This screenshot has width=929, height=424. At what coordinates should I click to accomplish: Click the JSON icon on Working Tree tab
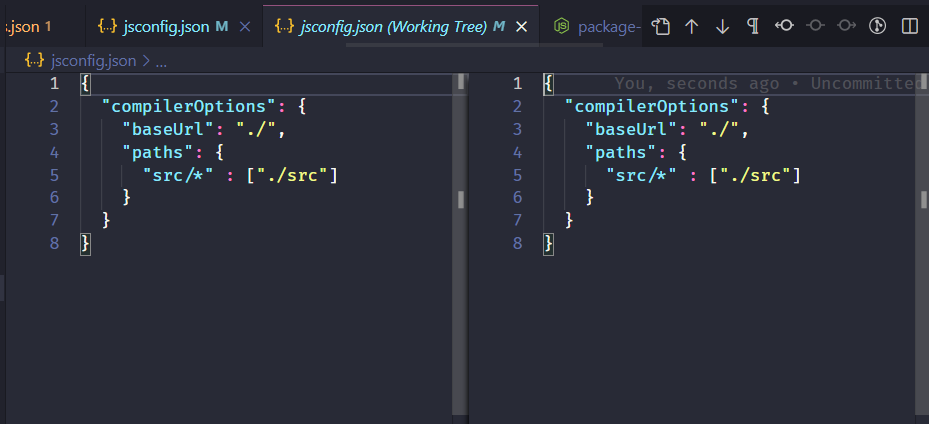point(285,26)
